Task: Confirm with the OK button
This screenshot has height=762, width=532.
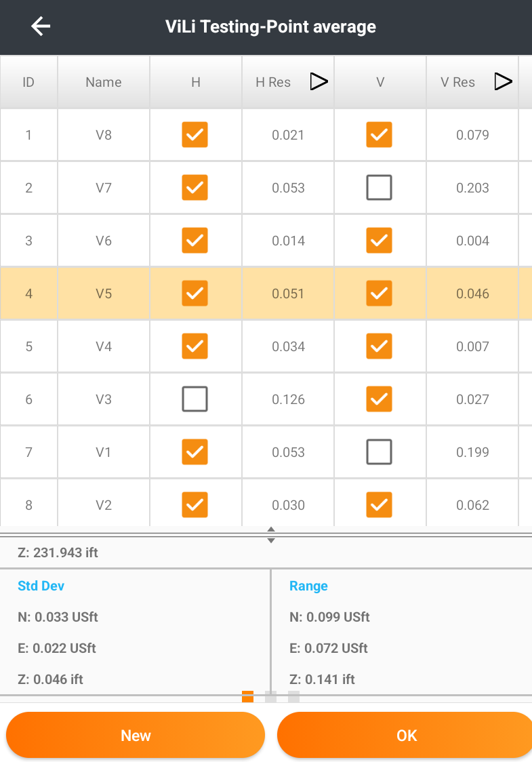Action: pos(405,736)
